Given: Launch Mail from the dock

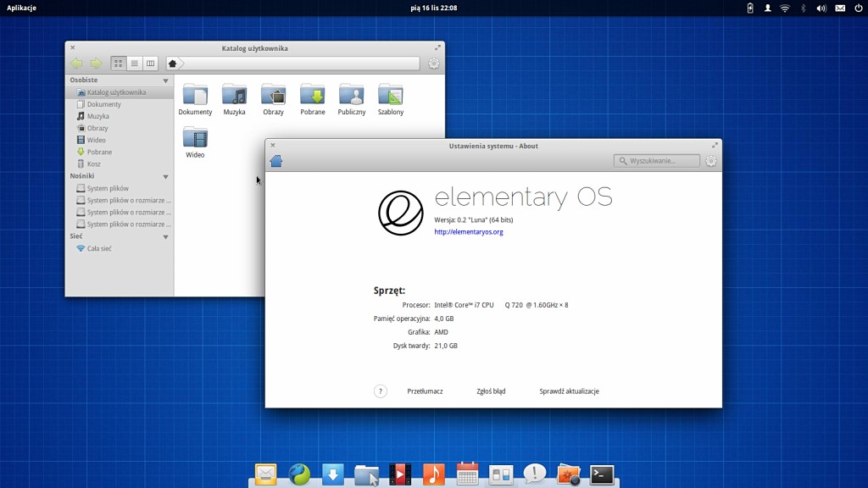Looking at the screenshot, I should [265, 474].
